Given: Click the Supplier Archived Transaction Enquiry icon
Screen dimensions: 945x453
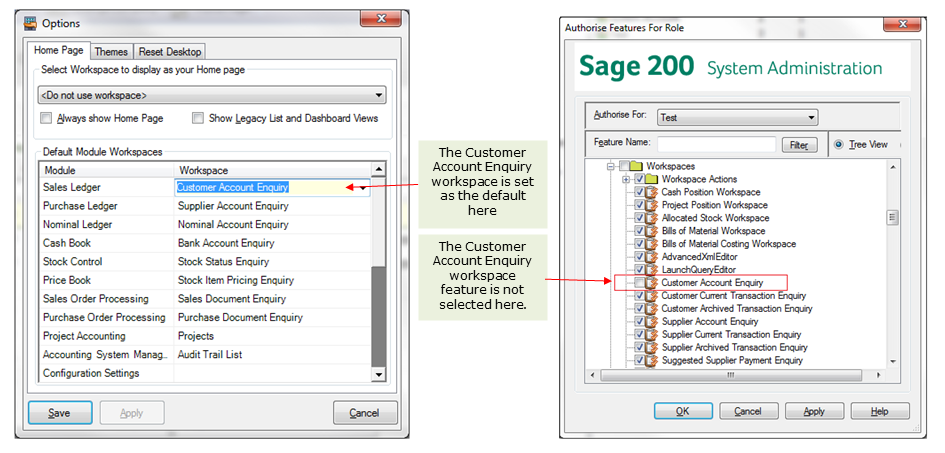Looking at the screenshot, I should 652,348.
